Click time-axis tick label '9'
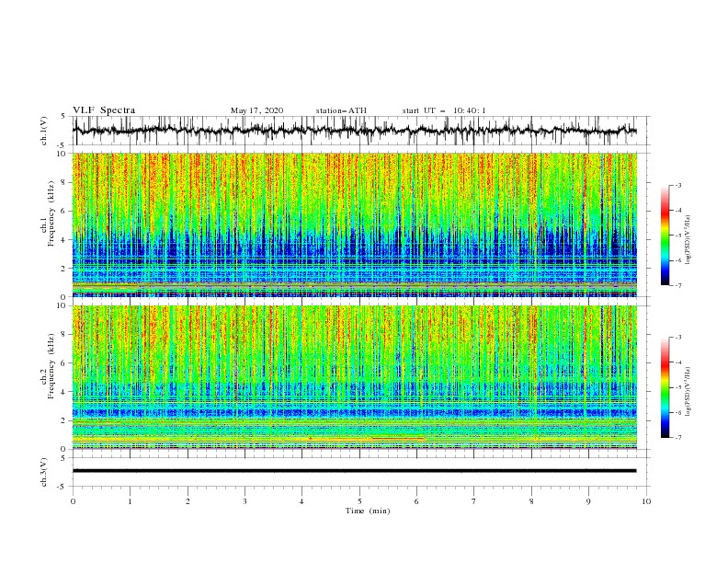Image resolution: width=728 pixels, height=563 pixels. [x=588, y=501]
